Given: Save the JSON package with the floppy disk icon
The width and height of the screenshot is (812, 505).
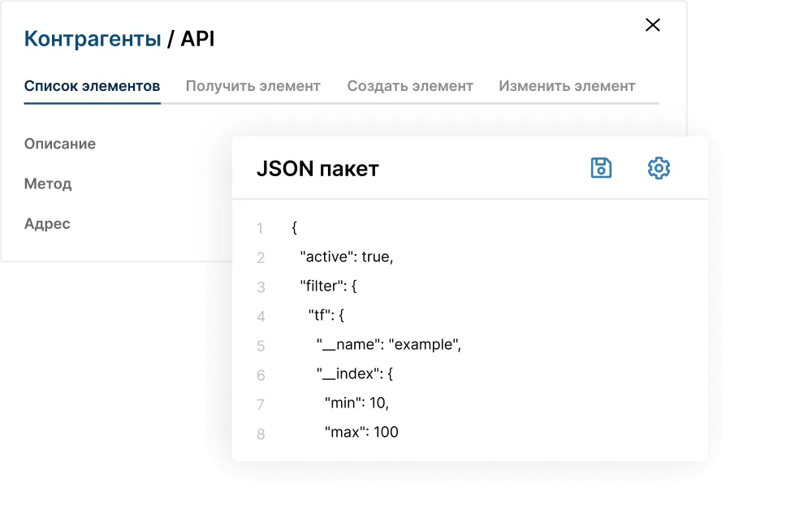Looking at the screenshot, I should point(601,168).
